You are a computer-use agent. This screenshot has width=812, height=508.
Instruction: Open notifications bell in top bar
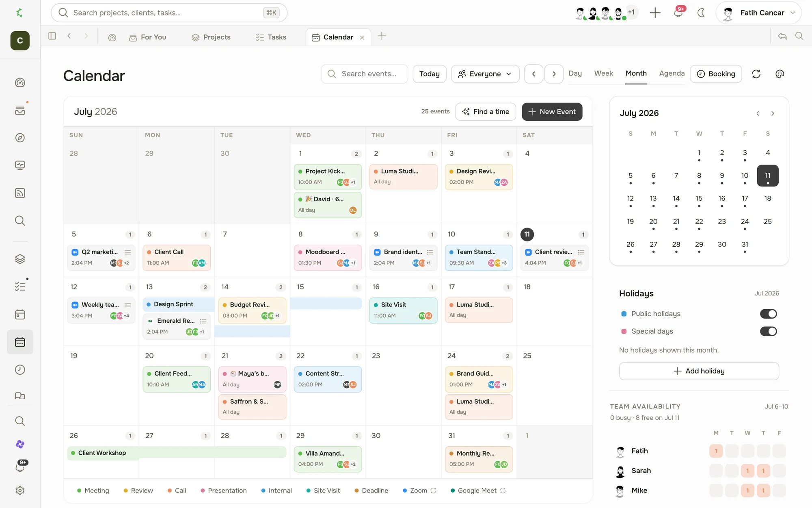(x=678, y=13)
